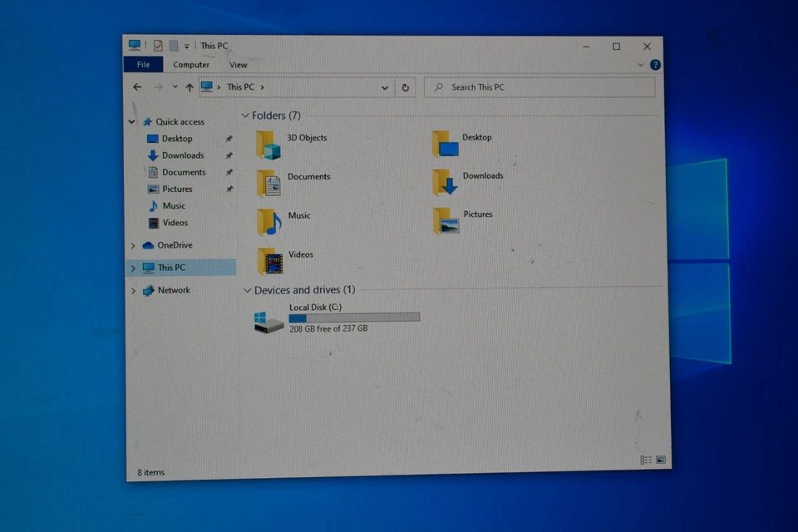The width and height of the screenshot is (798, 532).
Task: Click the '208 GB free of 237 GB' text
Action: [328, 329]
